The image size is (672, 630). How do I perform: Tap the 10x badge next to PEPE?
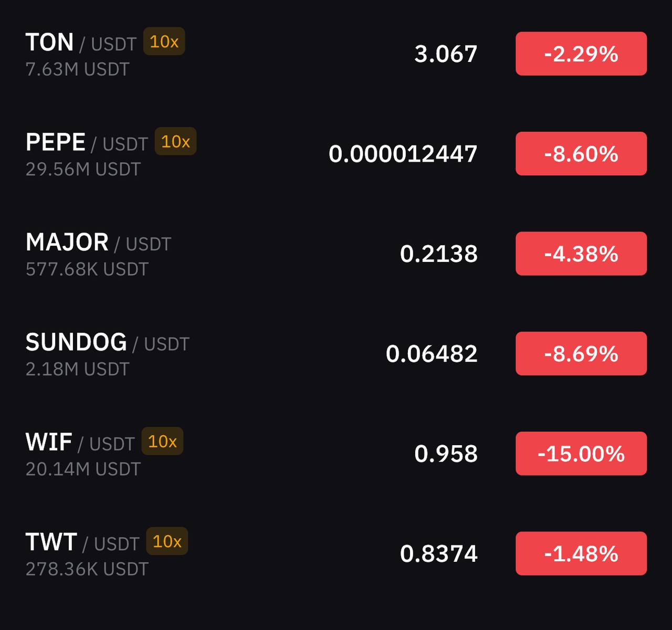(175, 141)
